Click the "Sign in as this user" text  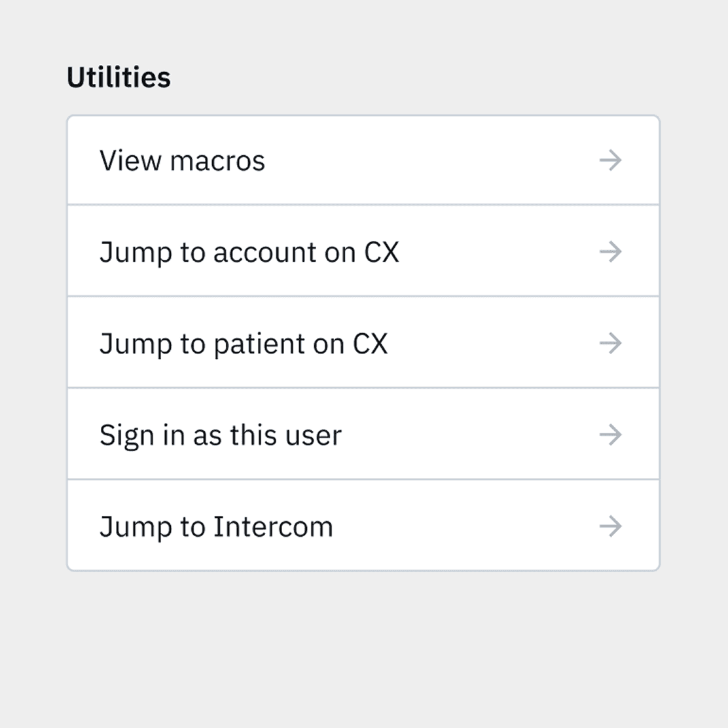221,436
